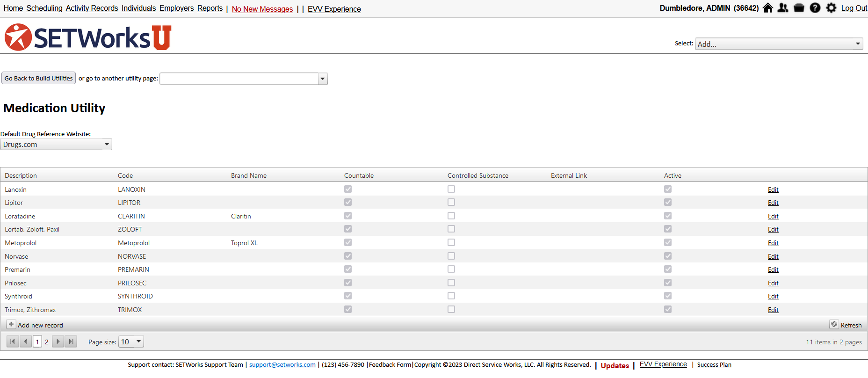Go to next page of grid
Screen dimensions: 868x378
click(x=58, y=342)
